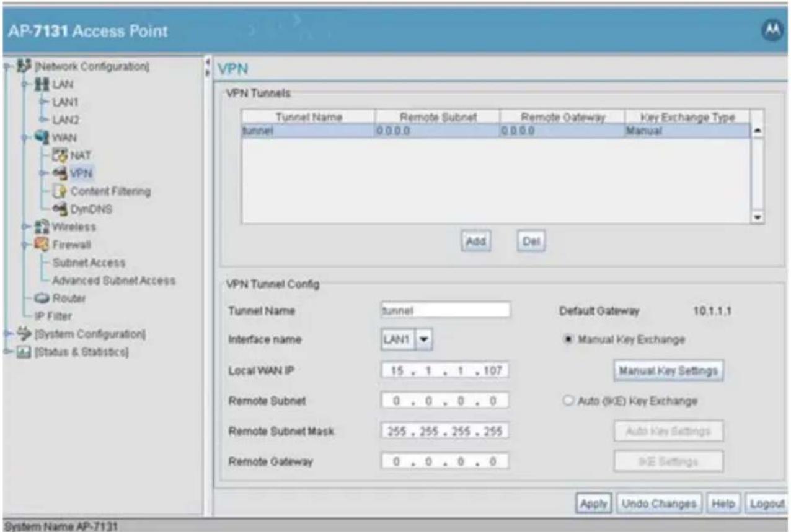
Task: Click the Remote Subnet IP field
Action: point(445,401)
